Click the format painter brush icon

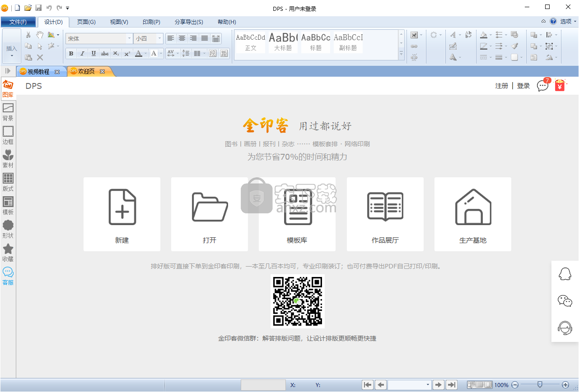(x=515, y=46)
